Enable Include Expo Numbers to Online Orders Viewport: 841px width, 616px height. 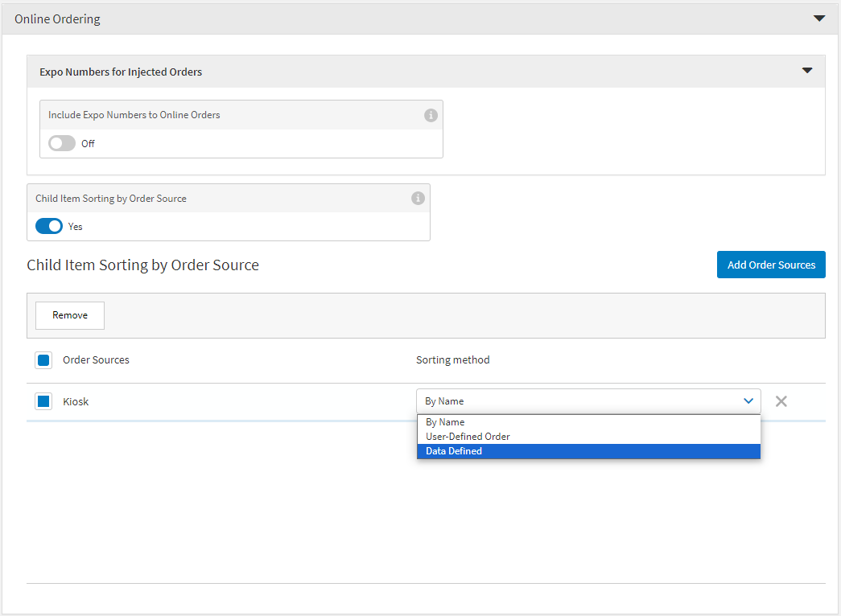60,143
